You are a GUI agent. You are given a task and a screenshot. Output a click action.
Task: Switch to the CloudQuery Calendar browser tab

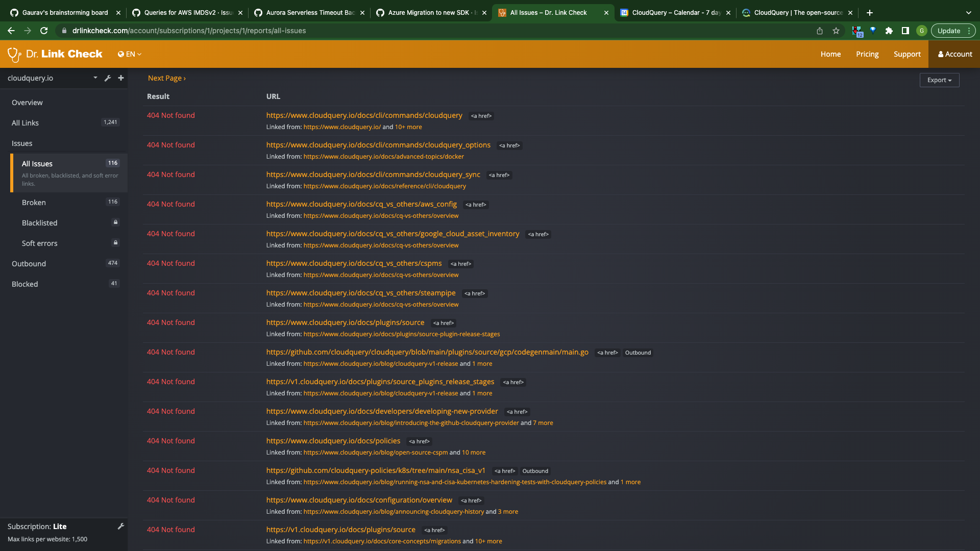coord(674,12)
